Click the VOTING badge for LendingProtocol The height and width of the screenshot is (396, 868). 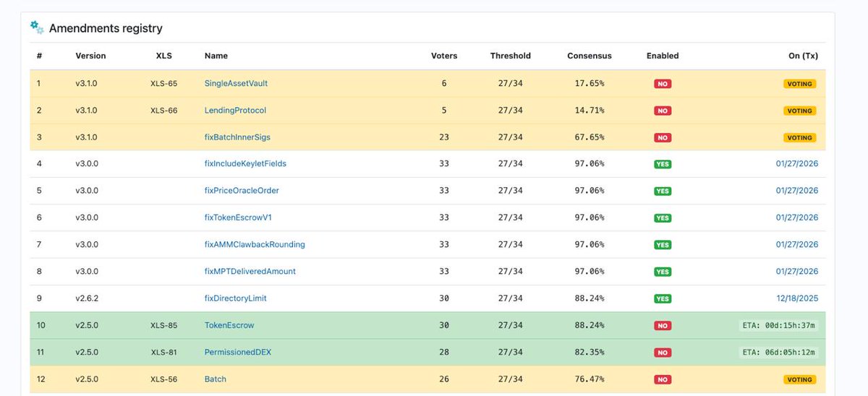pyautogui.click(x=800, y=111)
